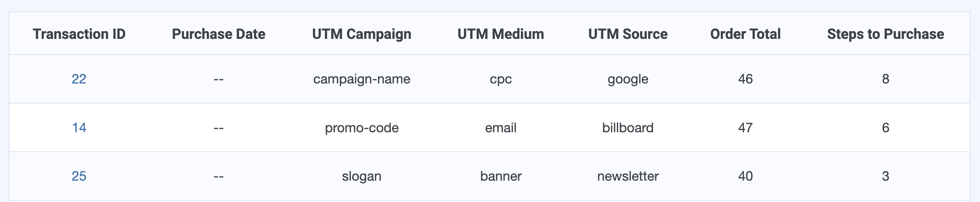Open transaction ID 22 link

[79, 79]
